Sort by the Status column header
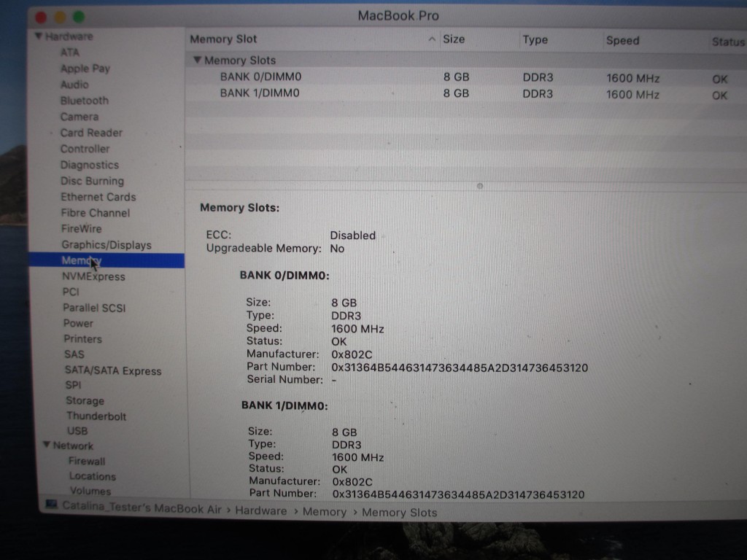 (x=727, y=42)
